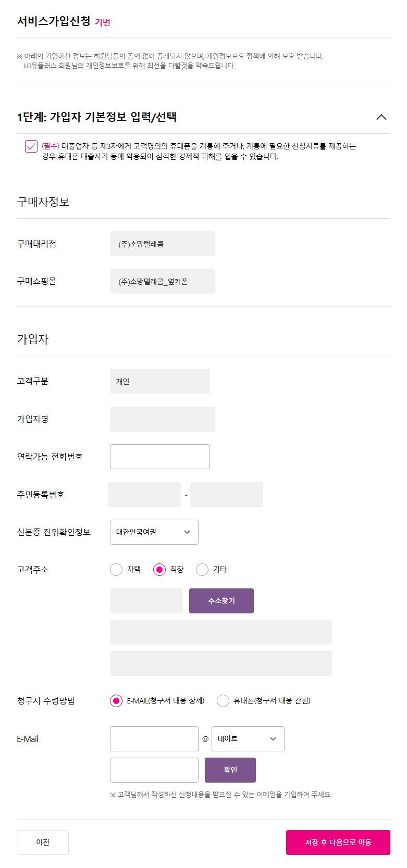Click the 가입자명 name field
The height and width of the screenshot is (868, 407).
[163, 419]
